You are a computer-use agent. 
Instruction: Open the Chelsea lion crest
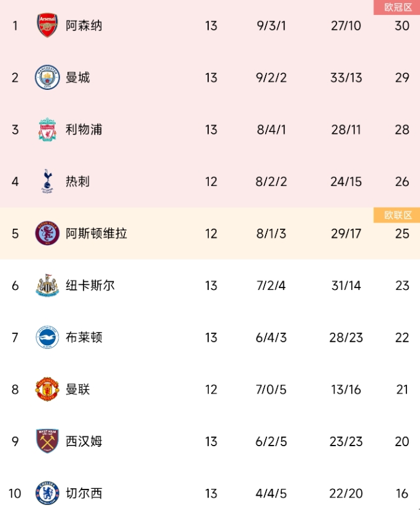pos(48,493)
